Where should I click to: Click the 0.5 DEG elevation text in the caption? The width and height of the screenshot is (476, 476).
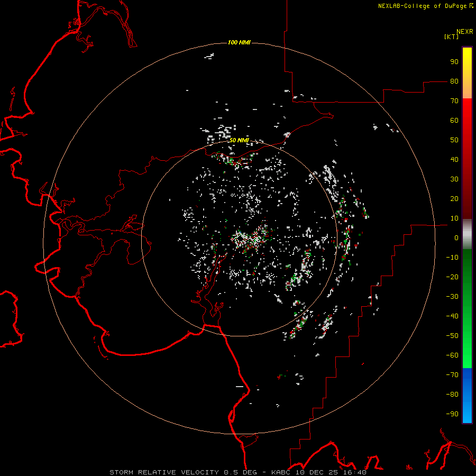click(x=241, y=472)
